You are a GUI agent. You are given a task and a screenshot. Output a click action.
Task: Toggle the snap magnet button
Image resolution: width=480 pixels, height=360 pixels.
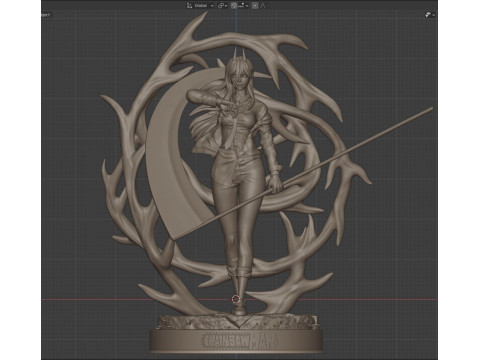pyautogui.click(x=234, y=6)
